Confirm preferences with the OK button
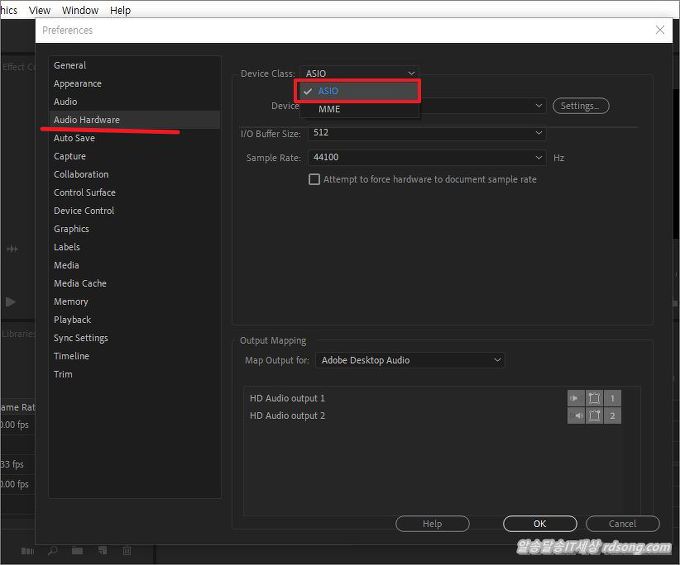 [539, 524]
